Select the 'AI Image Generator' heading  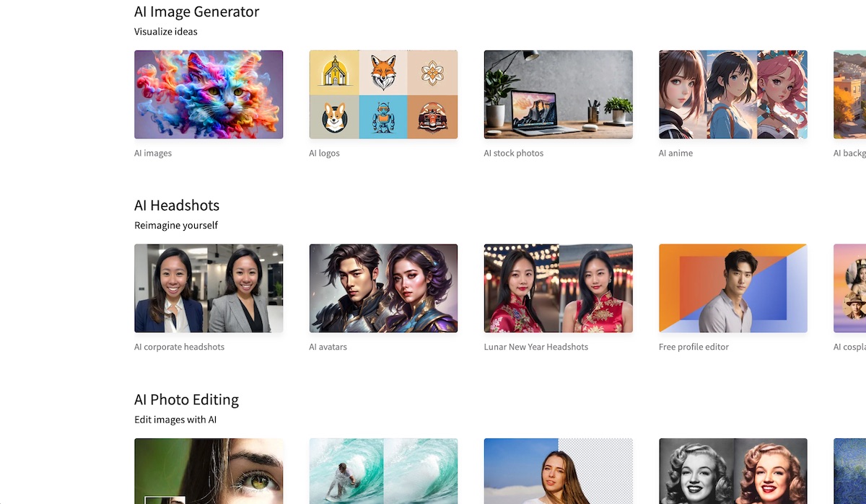pos(196,12)
